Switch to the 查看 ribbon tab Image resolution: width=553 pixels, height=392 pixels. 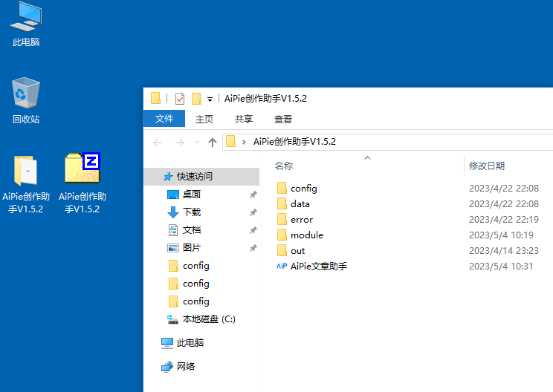[283, 120]
